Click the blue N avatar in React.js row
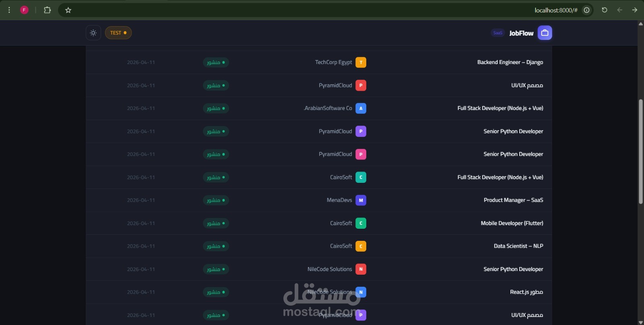Image resolution: width=644 pixels, height=325 pixels. tap(361, 292)
